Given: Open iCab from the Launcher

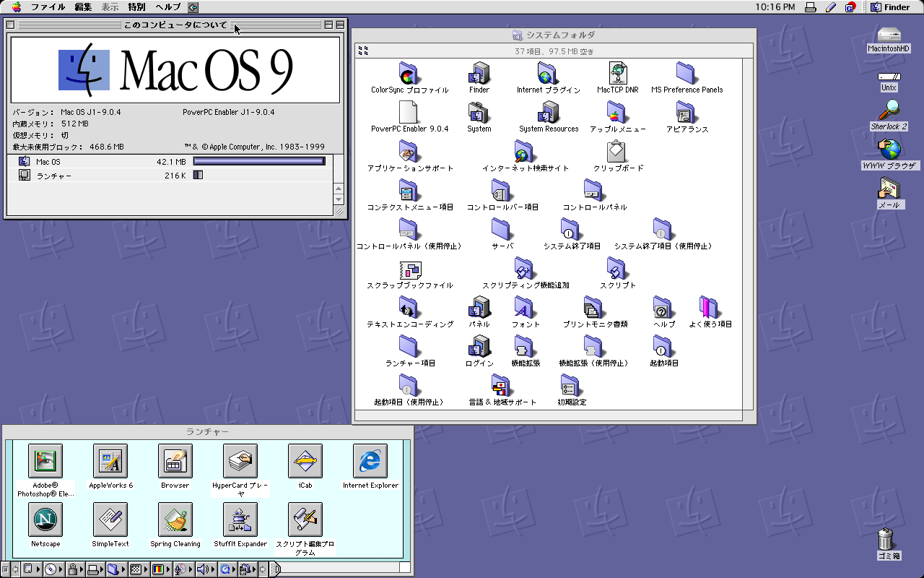Looking at the screenshot, I should [305, 461].
